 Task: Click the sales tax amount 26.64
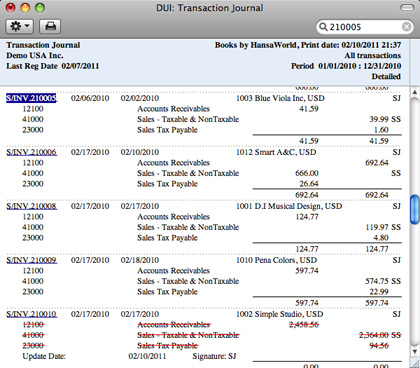coord(309,184)
